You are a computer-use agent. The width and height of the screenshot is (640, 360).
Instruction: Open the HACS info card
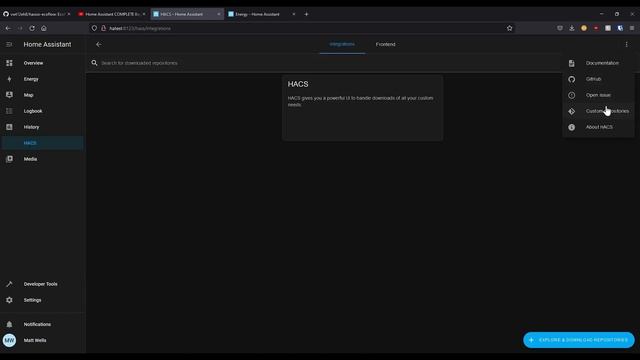pos(362,108)
